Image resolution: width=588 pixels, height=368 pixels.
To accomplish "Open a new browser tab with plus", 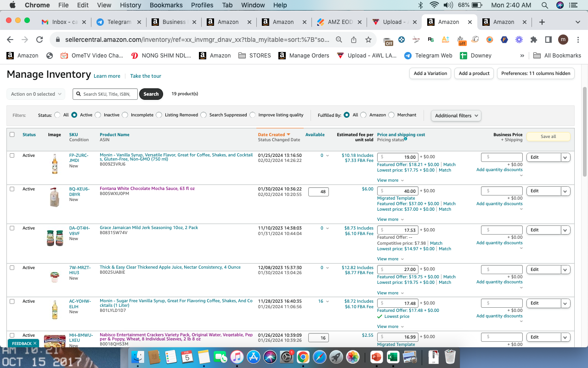I will coord(542,22).
